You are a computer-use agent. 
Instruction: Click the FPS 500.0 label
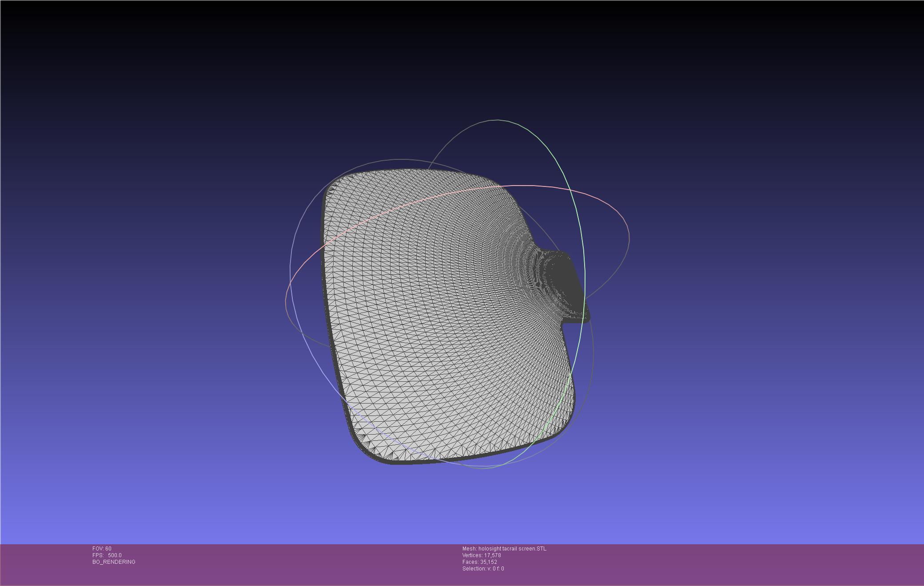[x=107, y=555]
